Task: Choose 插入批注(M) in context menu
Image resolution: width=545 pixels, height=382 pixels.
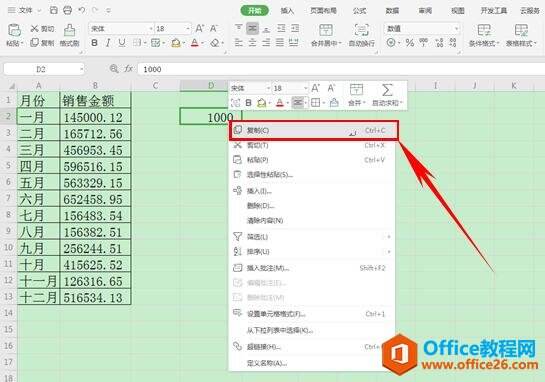Action: pos(312,268)
